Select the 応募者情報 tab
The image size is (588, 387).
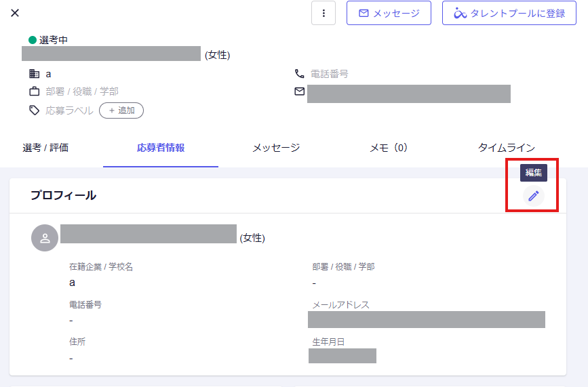161,147
